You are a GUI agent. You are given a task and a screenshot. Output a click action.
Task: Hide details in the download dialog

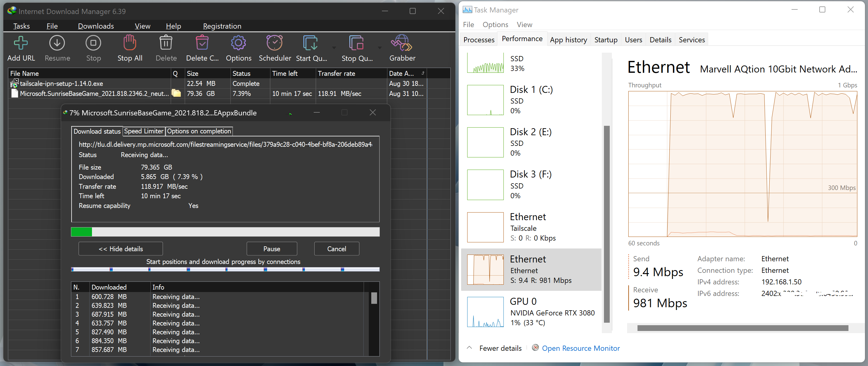tap(121, 249)
